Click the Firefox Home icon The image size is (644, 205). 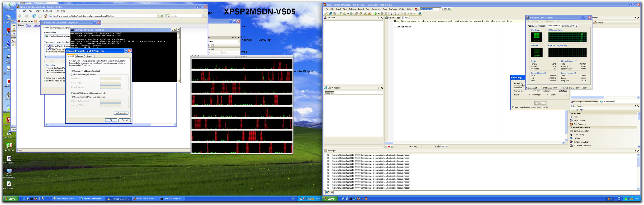(x=46, y=16)
